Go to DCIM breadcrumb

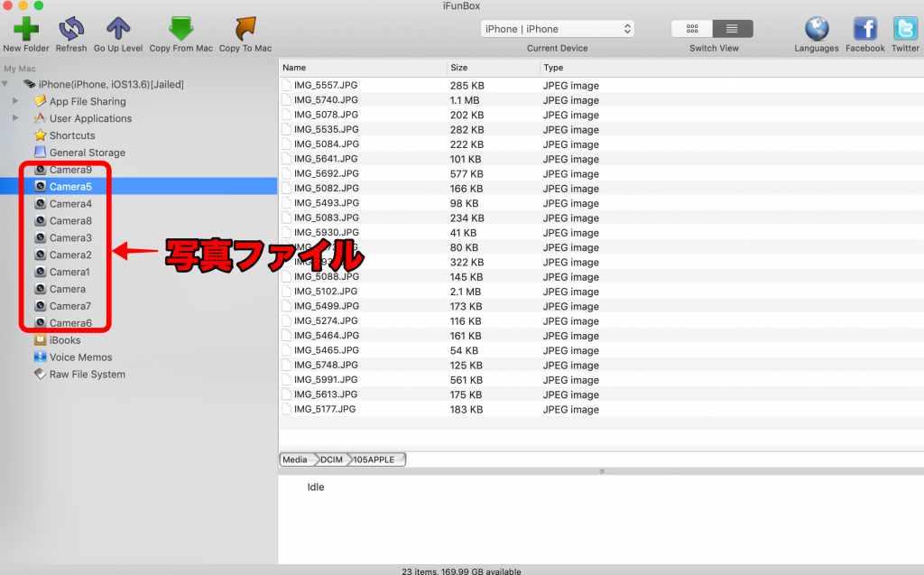click(331, 459)
